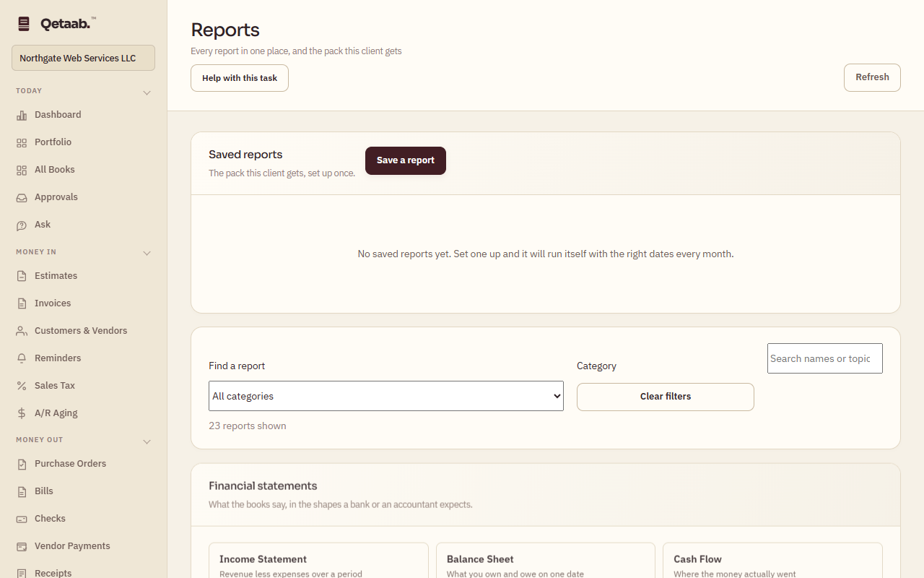924x578 pixels.
Task: Open the All categories dropdown
Action: tap(386, 396)
